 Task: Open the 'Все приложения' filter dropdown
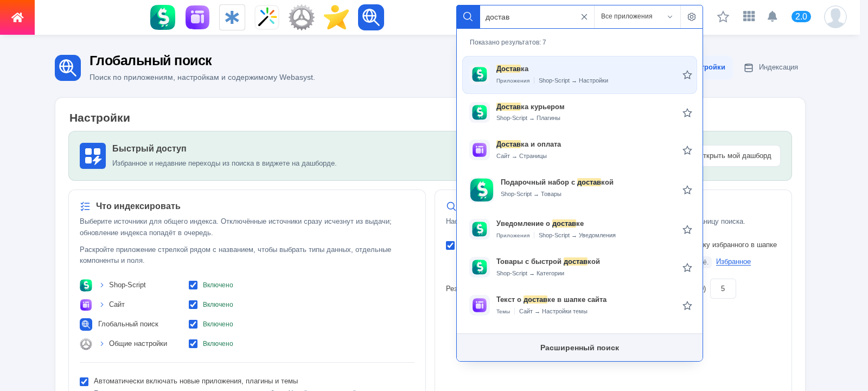[x=637, y=17]
